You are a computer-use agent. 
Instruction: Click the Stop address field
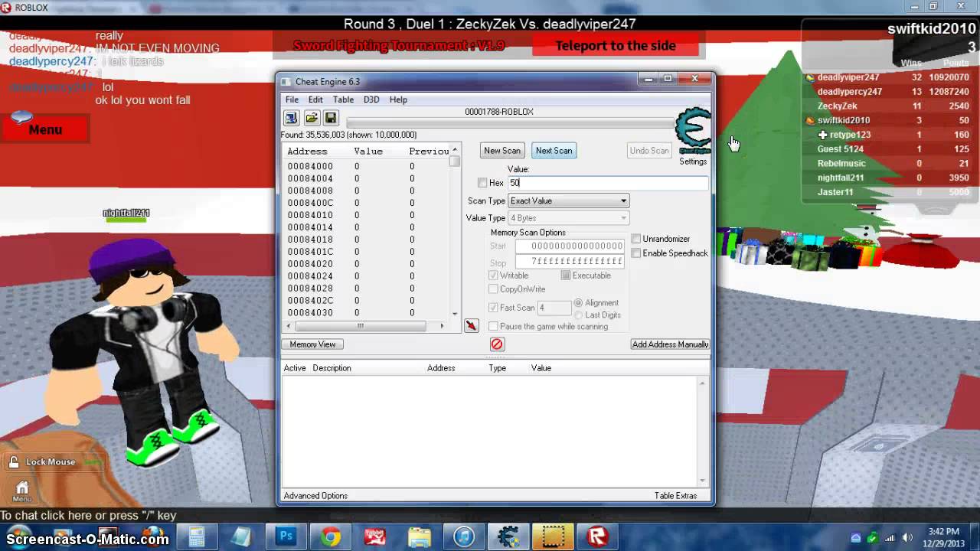570,262
